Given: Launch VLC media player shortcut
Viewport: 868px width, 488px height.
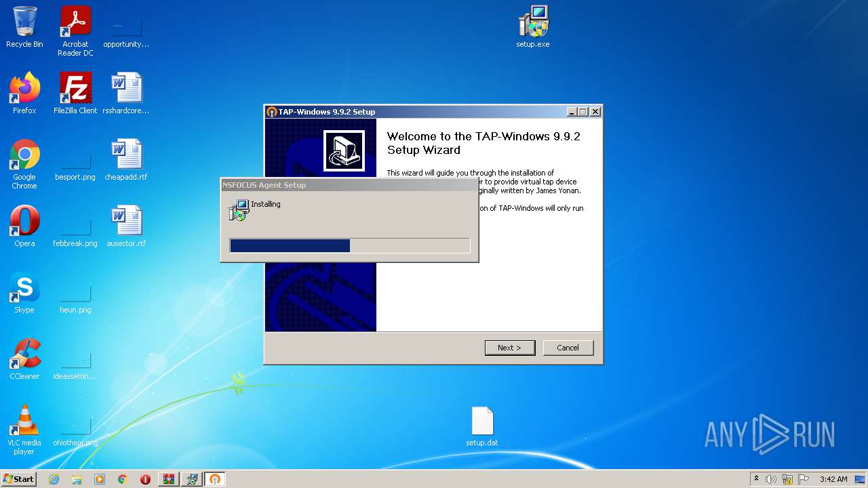Looking at the screenshot, I should pyautogui.click(x=24, y=430).
